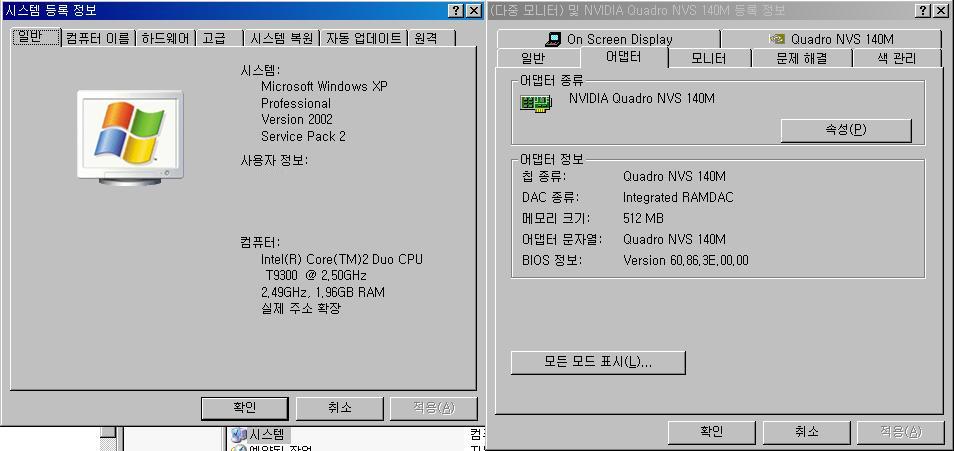Viewport: 954px width, 451px height.
Task: Click 확인 in NVIDIA display properties window
Action: (711, 432)
